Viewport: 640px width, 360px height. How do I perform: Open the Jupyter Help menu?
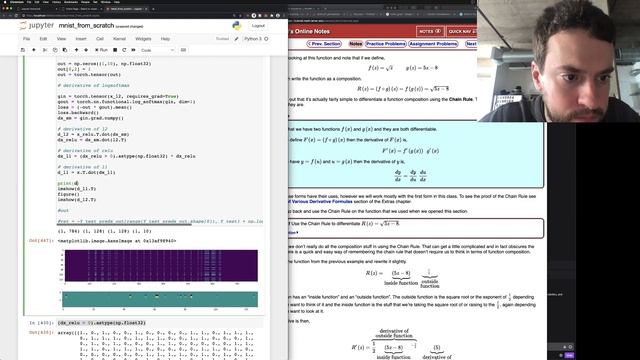coord(165,39)
